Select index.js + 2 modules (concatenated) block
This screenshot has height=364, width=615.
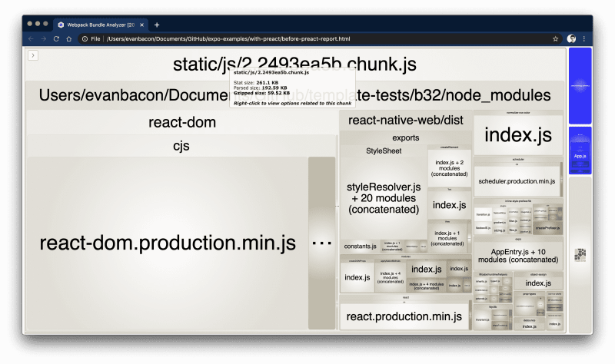coord(449,168)
